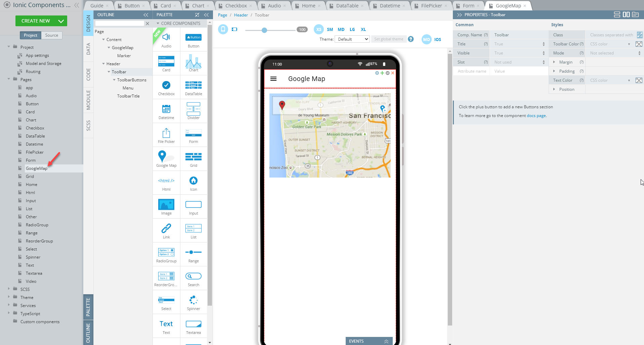Click the Class styles input field
644x345 pixels.
pyautogui.click(x=611, y=35)
